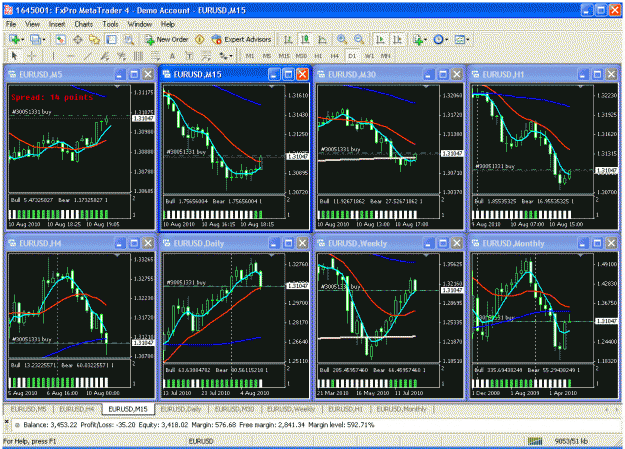Select the equidistant channel tool
The height and width of the screenshot is (449, 625).
(x=104, y=56)
